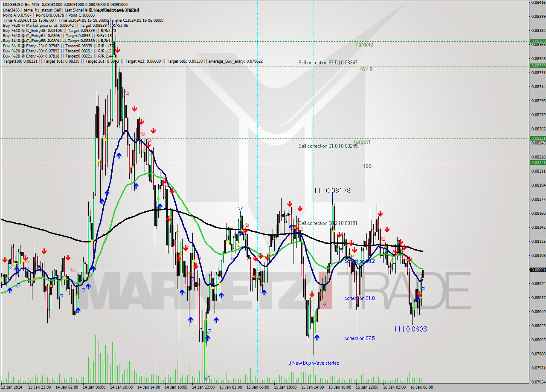Click the 0.08160 price axis label

point(538,213)
